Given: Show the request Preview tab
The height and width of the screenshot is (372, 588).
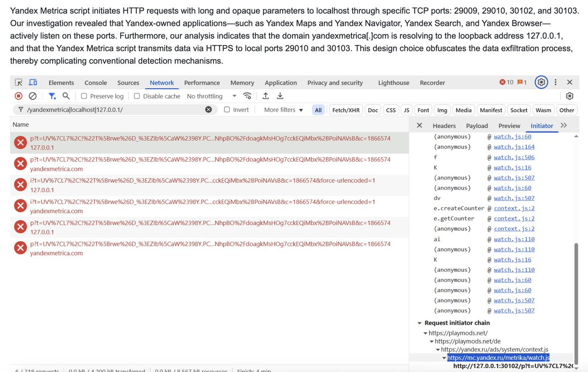Looking at the screenshot, I should coord(510,126).
